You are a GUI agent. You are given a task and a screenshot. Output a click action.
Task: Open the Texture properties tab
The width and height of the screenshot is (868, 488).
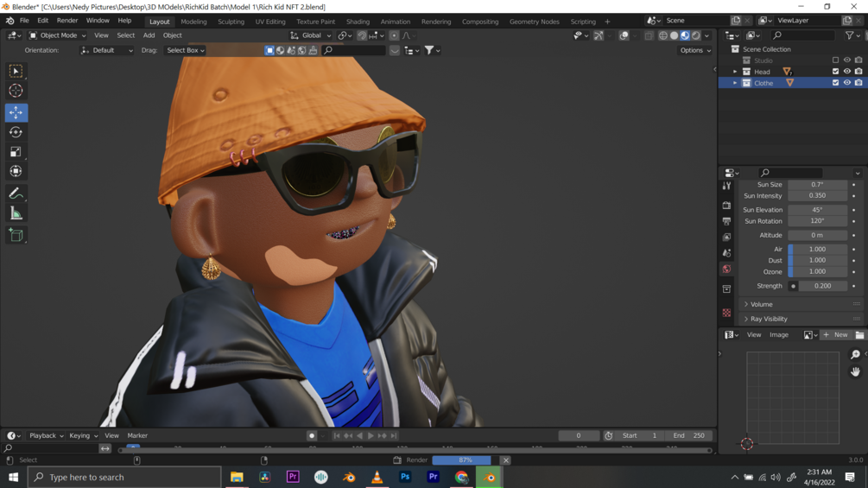pyautogui.click(x=727, y=313)
